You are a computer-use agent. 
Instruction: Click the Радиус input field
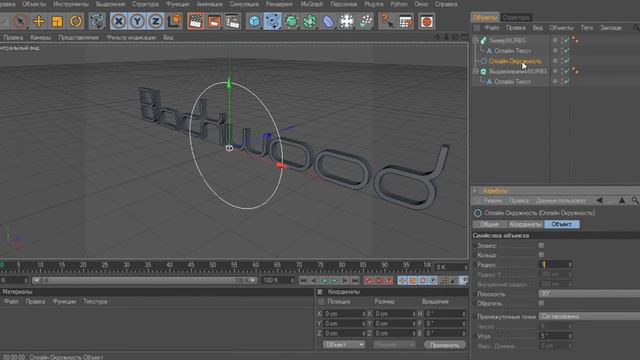tap(553, 264)
